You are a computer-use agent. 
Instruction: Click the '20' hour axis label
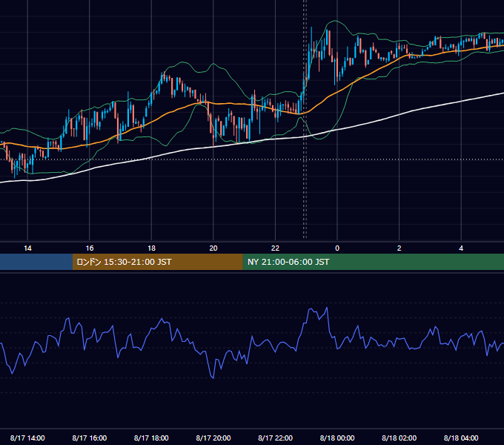pyautogui.click(x=213, y=248)
